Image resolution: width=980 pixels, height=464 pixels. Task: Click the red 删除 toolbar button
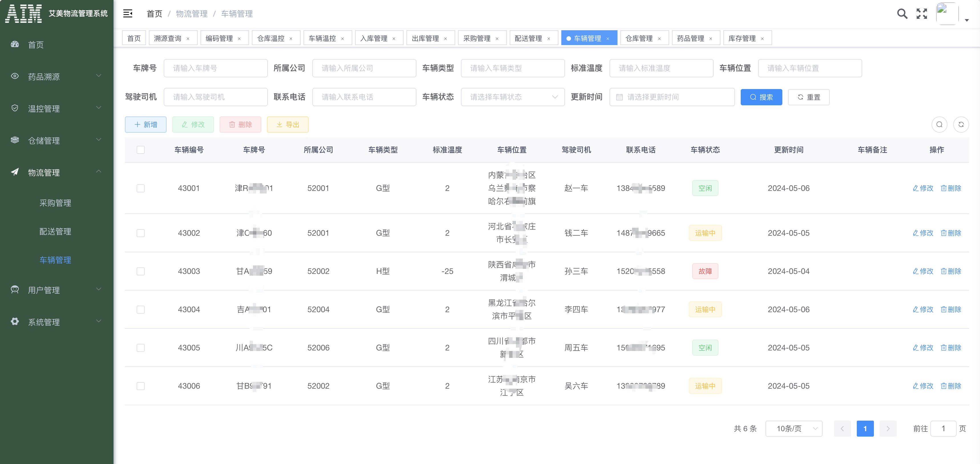[240, 124]
